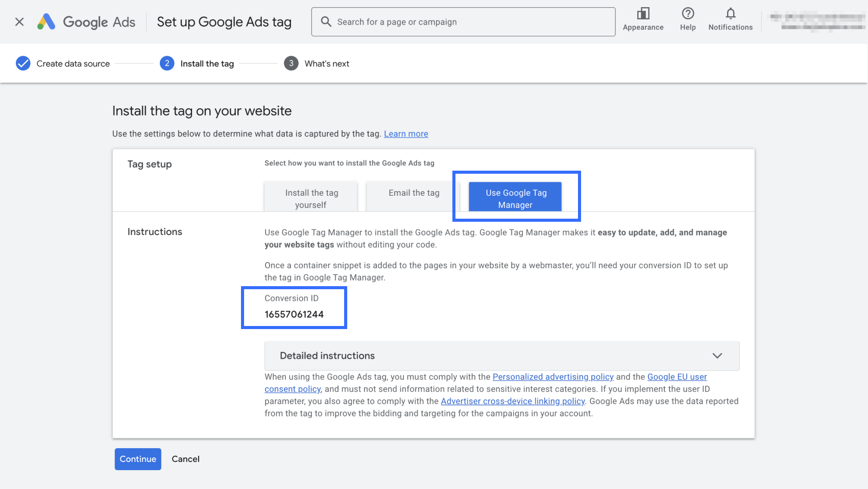Open the Personalized advertising policy link
This screenshot has height=489, width=868.
(x=552, y=377)
